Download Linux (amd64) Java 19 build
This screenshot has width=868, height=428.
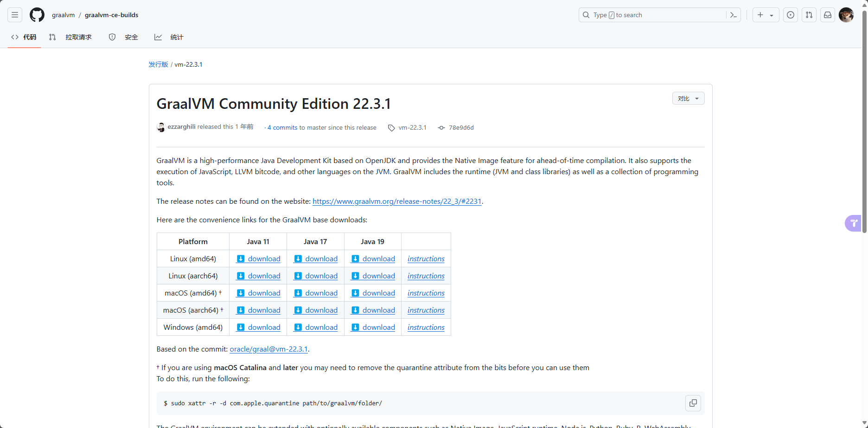point(373,259)
